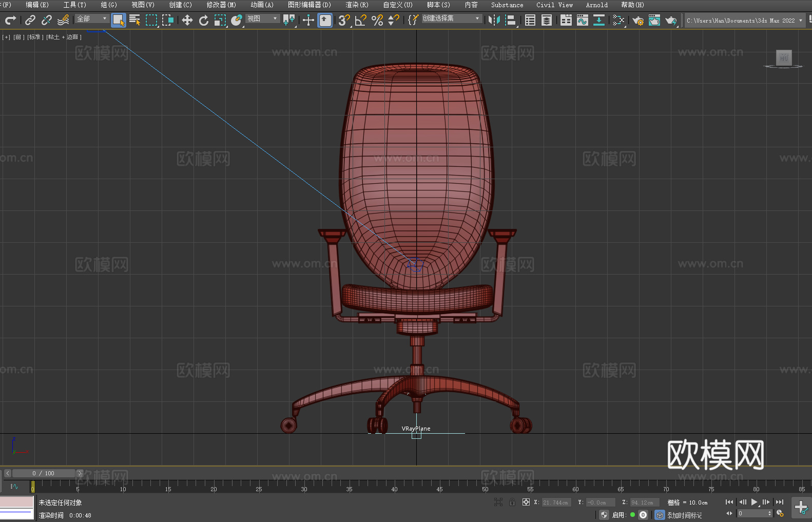Click viewport [标准] shading label
Screen dimensions: 812x522
click(x=35, y=37)
